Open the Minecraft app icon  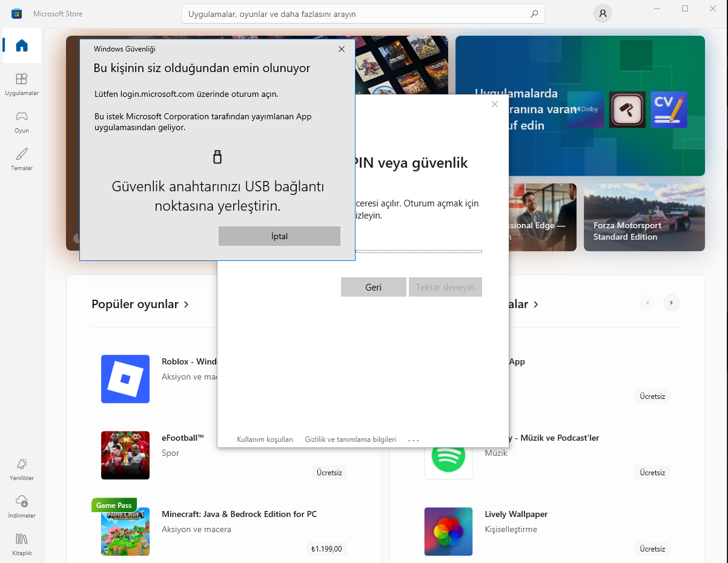point(125,532)
